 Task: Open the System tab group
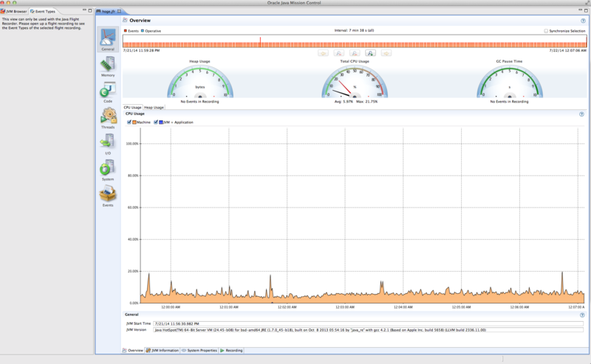pyautogui.click(x=108, y=168)
